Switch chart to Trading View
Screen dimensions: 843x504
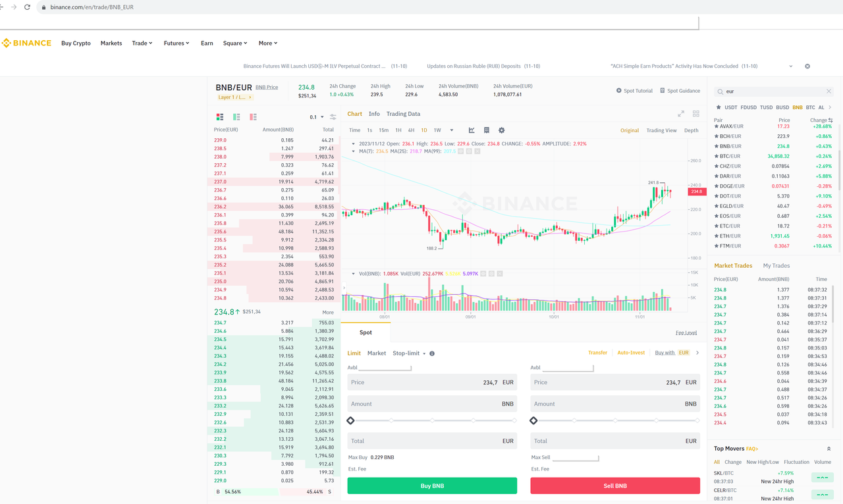(x=661, y=130)
